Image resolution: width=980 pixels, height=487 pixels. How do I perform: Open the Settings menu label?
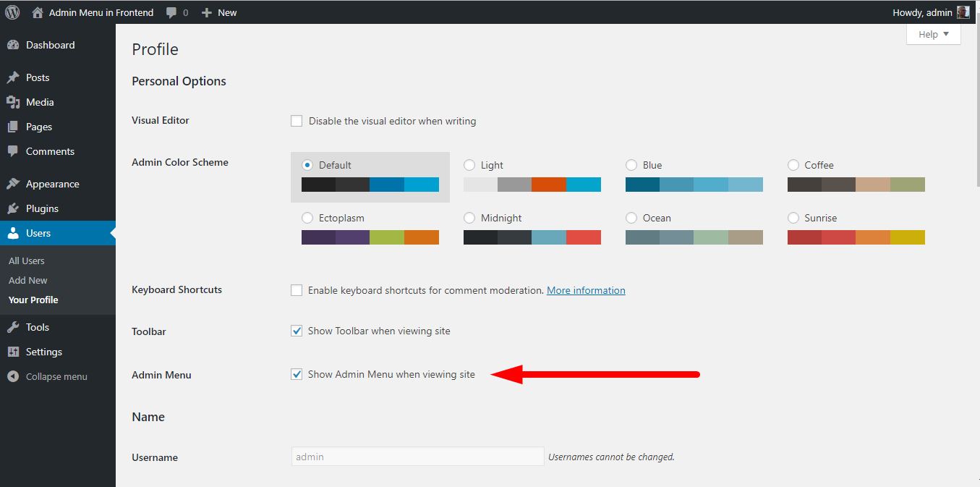click(x=44, y=352)
